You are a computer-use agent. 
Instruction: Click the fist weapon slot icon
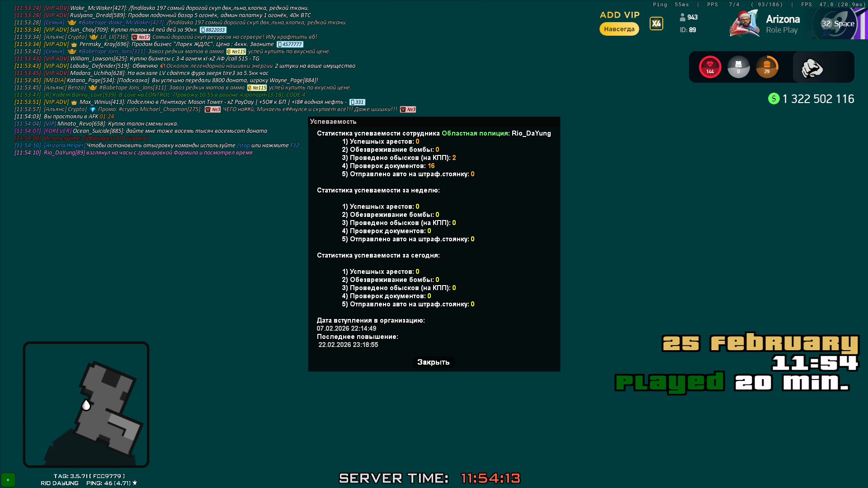[812, 68]
